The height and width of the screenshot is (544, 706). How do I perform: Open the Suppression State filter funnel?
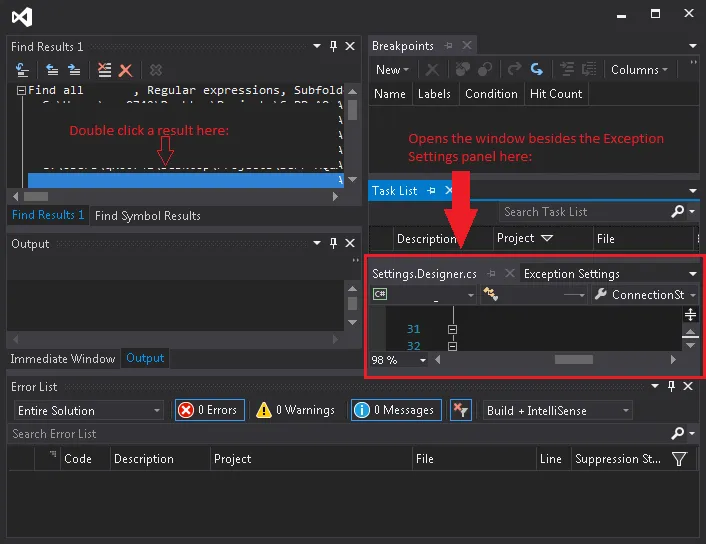[679, 459]
